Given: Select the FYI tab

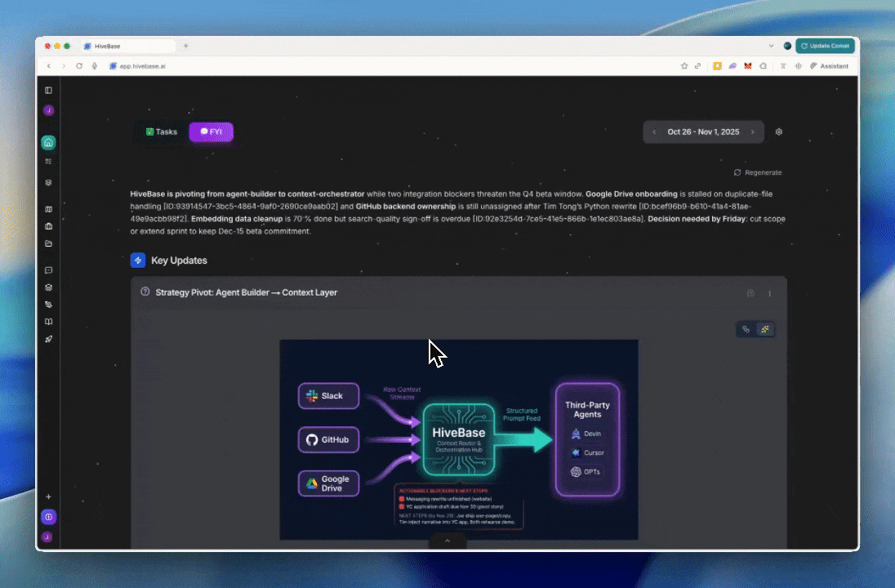Looking at the screenshot, I should pos(211,131).
